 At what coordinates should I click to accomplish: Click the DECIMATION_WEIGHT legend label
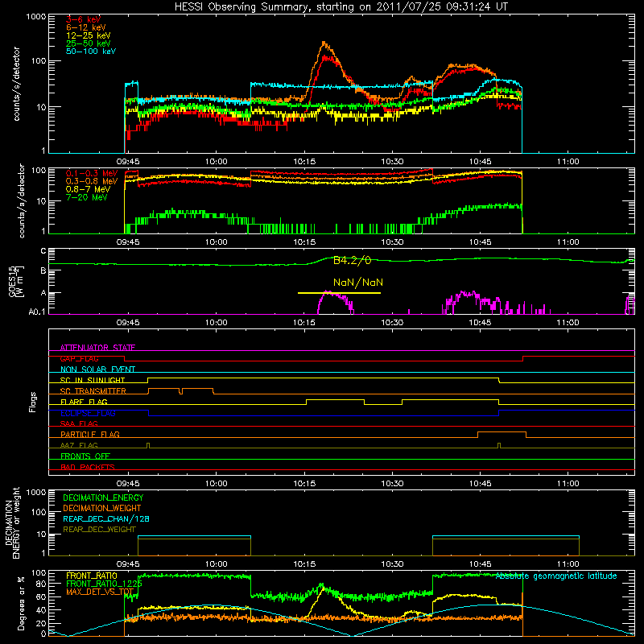click(102, 508)
